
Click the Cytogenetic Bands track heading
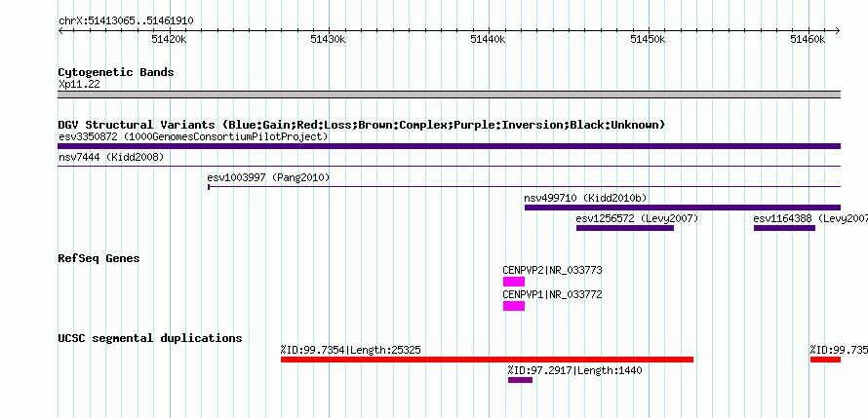click(116, 72)
